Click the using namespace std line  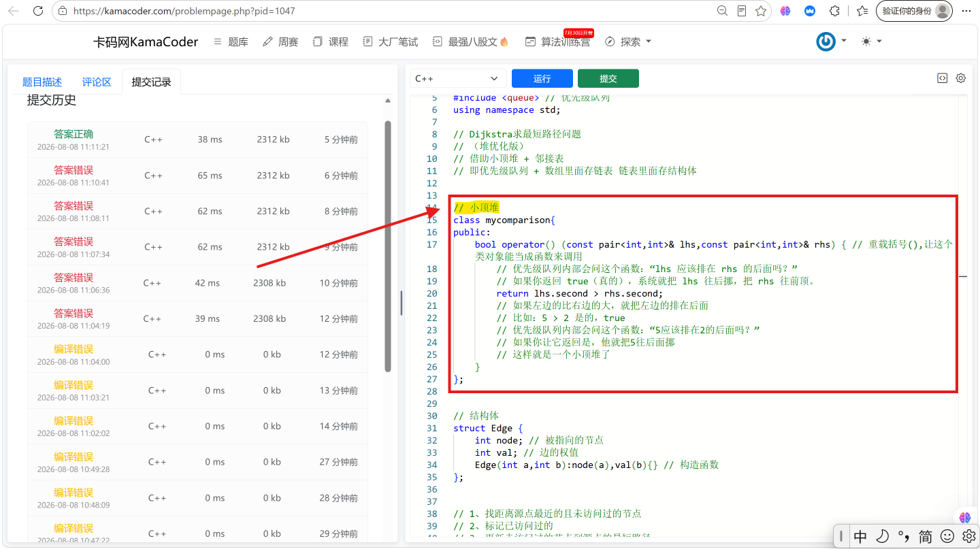coord(507,110)
